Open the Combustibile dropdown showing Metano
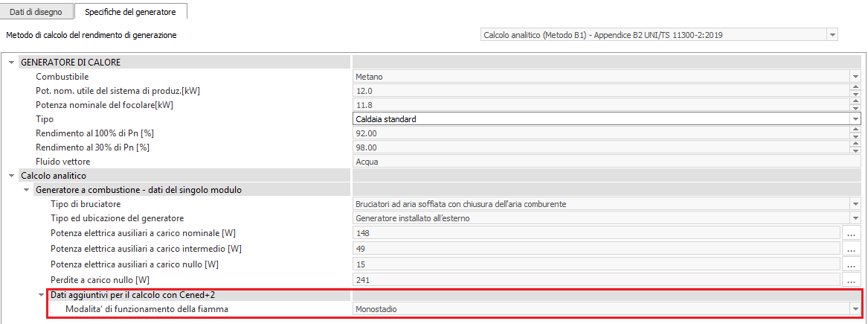868x324 pixels. click(x=855, y=76)
